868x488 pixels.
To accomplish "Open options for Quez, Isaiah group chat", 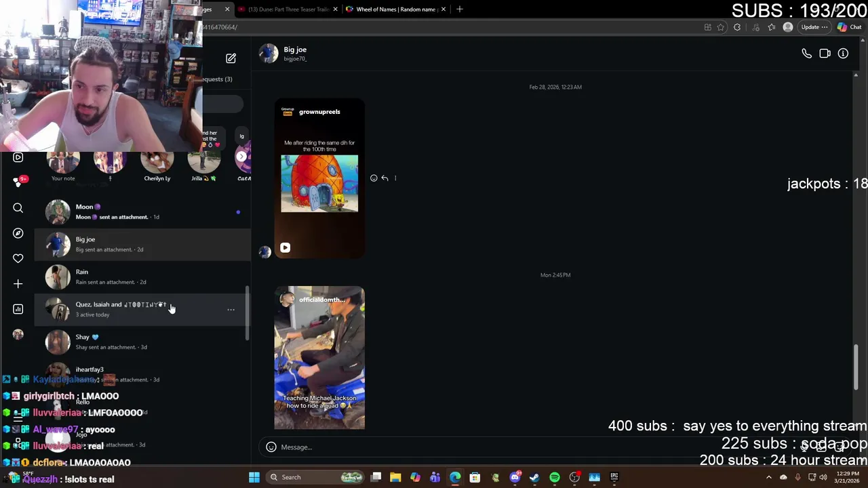I will click(x=231, y=310).
